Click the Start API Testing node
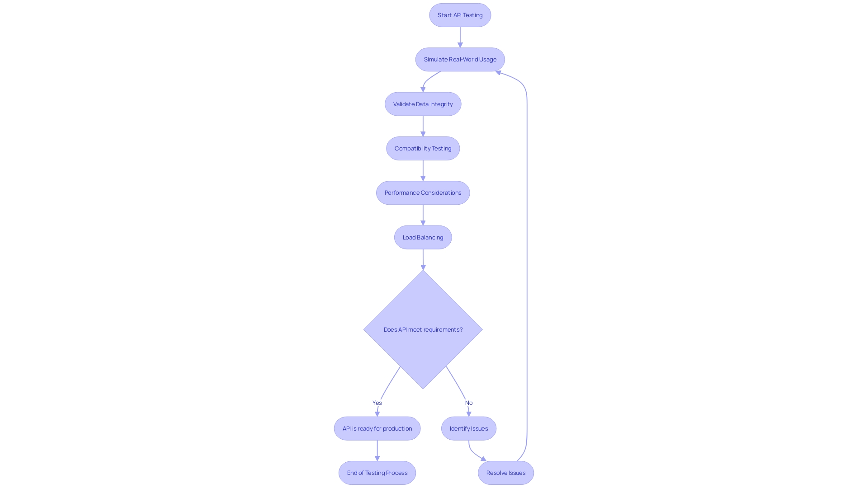Screen dimensions: 868x488 (460, 15)
